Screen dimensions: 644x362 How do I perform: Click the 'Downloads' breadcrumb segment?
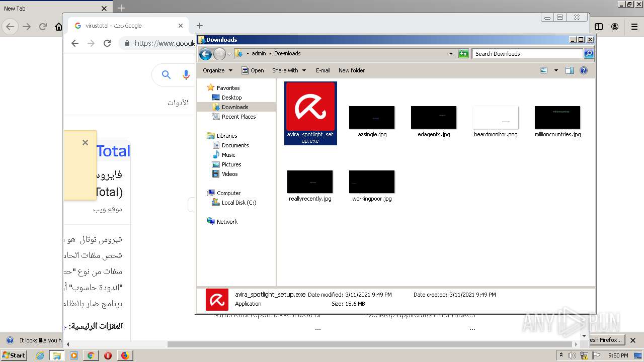(287, 53)
